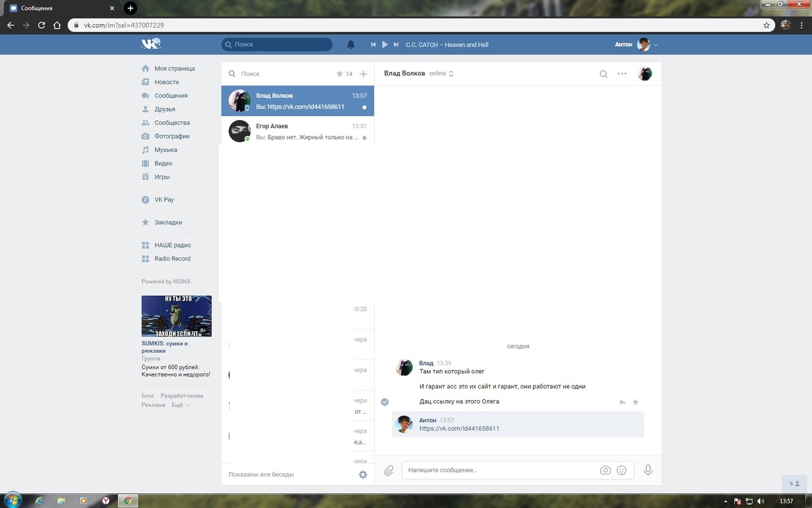Image resolution: width=812 pixels, height=508 pixels.
Task: Record a voice message with microphone
Action: coord(648,470)
